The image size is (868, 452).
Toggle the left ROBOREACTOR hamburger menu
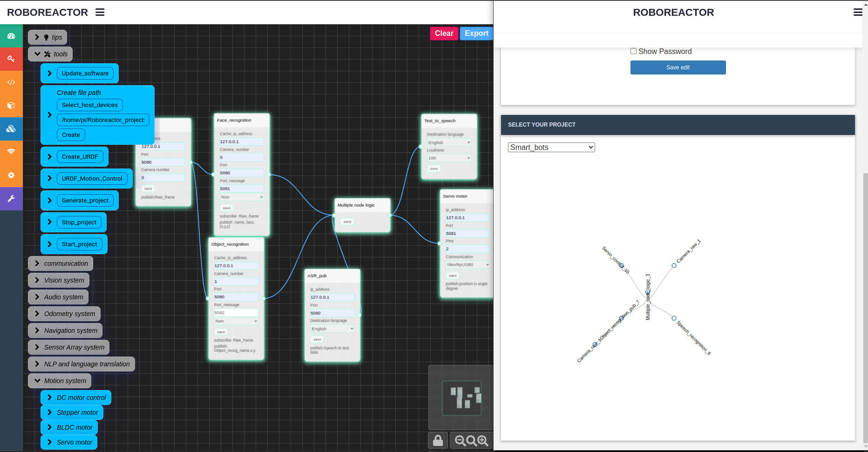[x=100, y=13]
